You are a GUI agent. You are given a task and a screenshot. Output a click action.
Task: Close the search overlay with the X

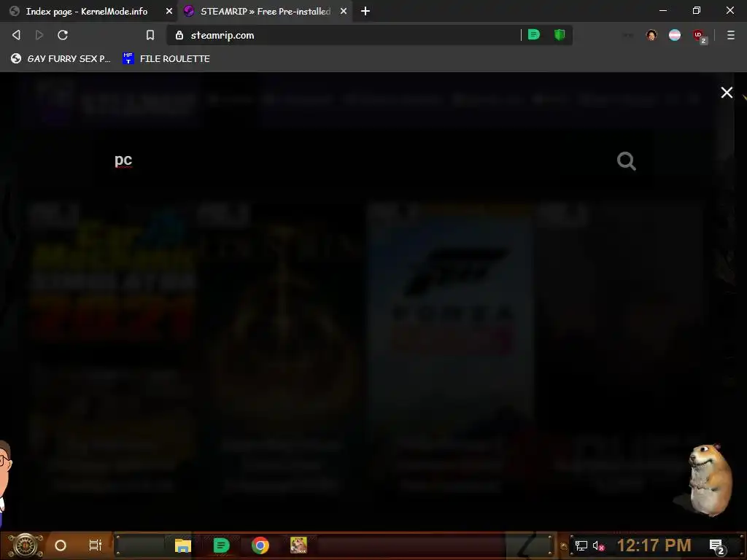pos(727,93)
